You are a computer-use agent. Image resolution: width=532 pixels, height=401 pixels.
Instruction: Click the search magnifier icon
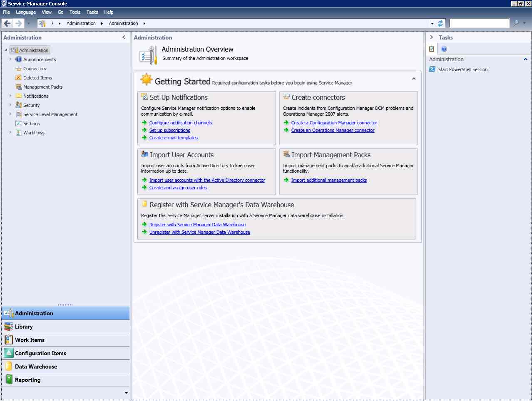coord(516,23)
